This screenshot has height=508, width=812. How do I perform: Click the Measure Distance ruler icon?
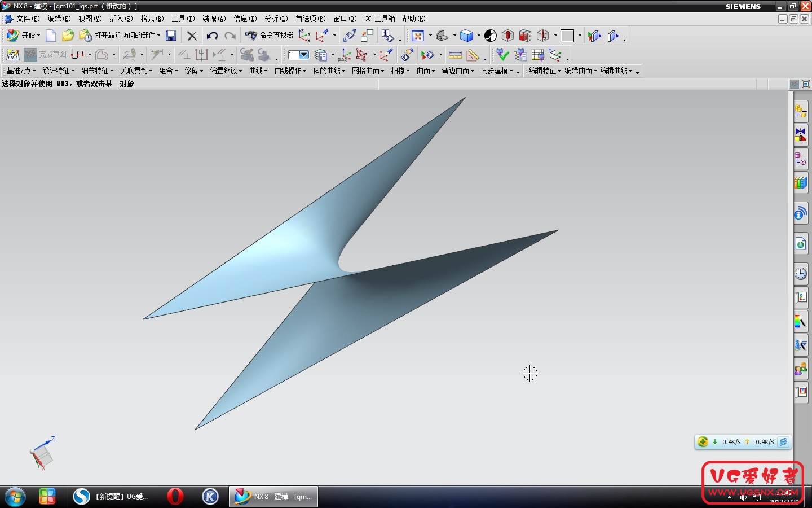tap(455, 55)
